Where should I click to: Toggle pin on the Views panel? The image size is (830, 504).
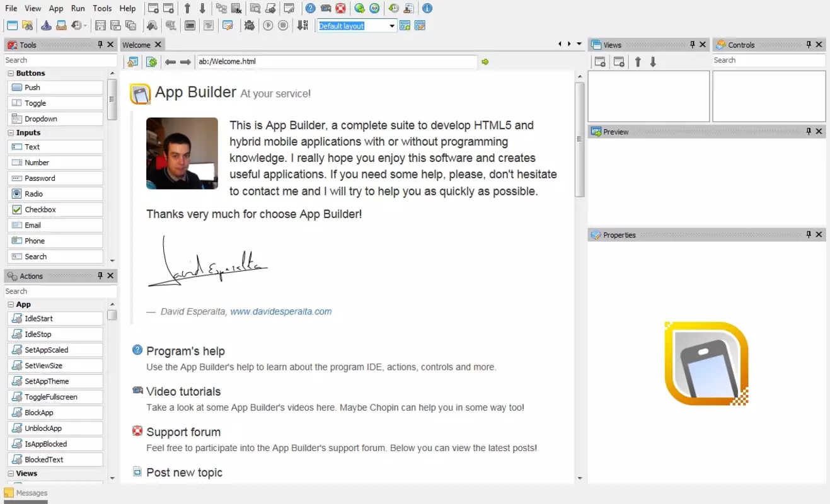692,45
